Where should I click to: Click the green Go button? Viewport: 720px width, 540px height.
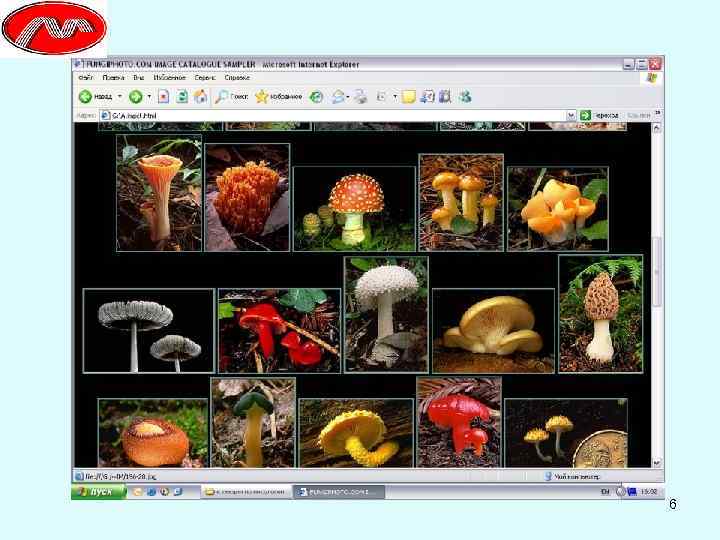pyautogui.click(x=584, y=116)
